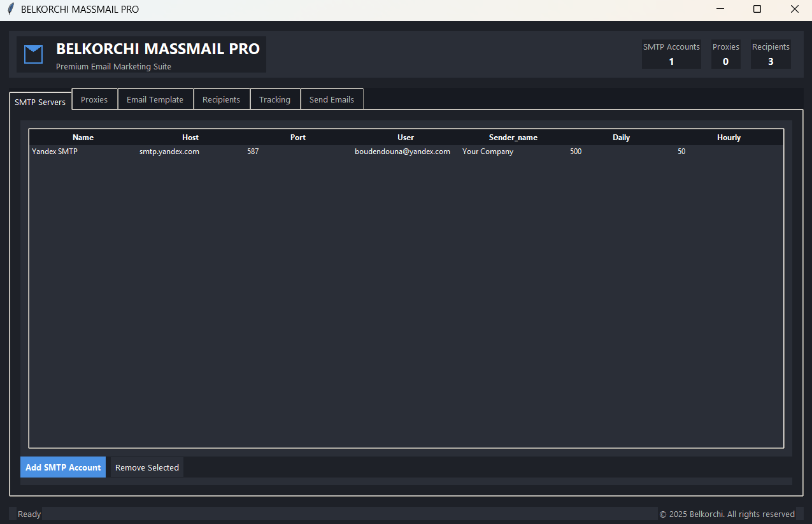
Task: Click the Recipients count box in header
Action: tap(771, 55)
